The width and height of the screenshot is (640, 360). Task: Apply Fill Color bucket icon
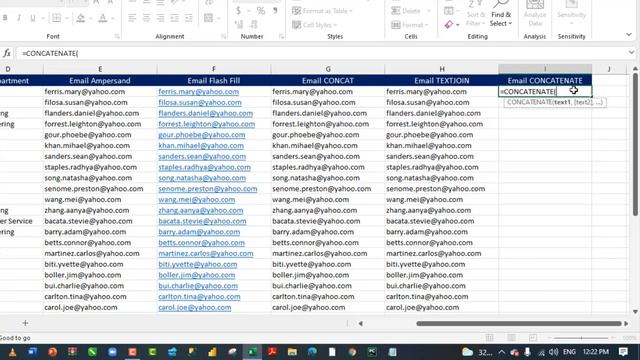tap(80, 18)
